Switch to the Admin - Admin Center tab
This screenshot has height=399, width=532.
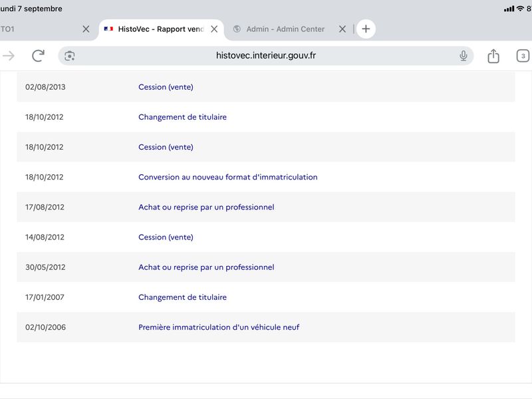pos(285,29)
